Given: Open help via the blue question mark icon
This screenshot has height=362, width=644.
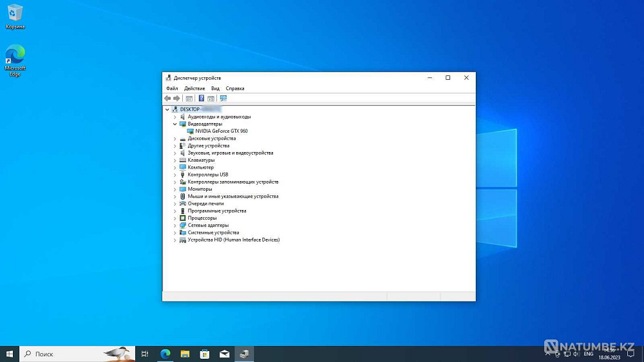Looking at the screenshot, I should pyautogui.click(x=201, y=99).
